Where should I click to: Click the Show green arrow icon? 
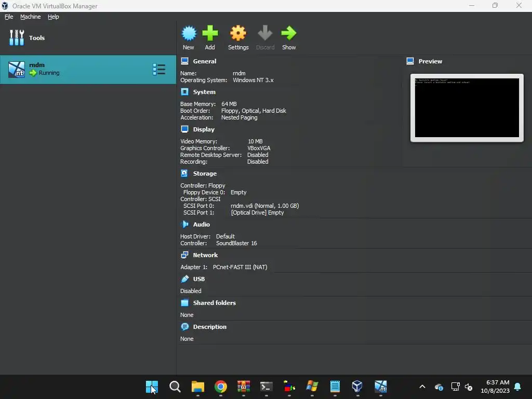coord(289,33)
